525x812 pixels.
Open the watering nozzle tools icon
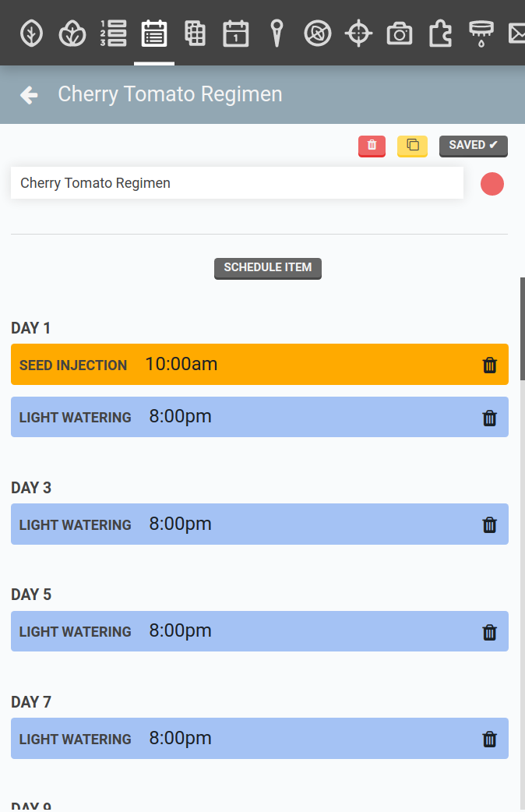pos(481,34)
